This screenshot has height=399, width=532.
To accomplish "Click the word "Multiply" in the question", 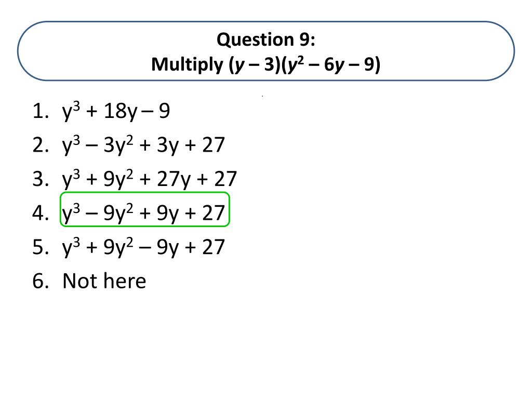I will [188, 64].
